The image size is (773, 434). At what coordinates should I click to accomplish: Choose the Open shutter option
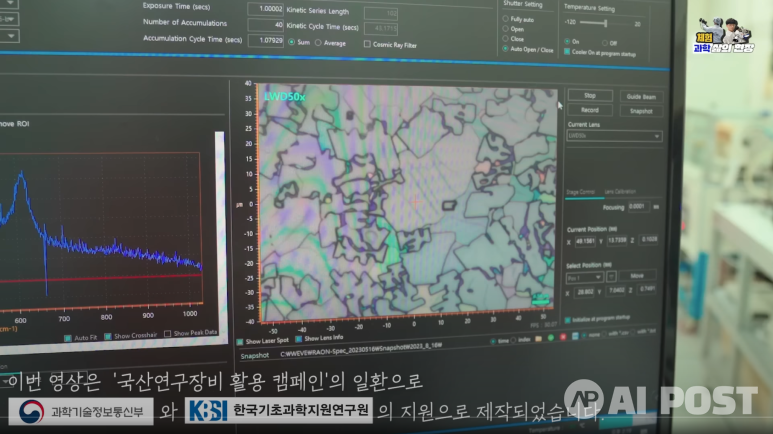(505, 29)
